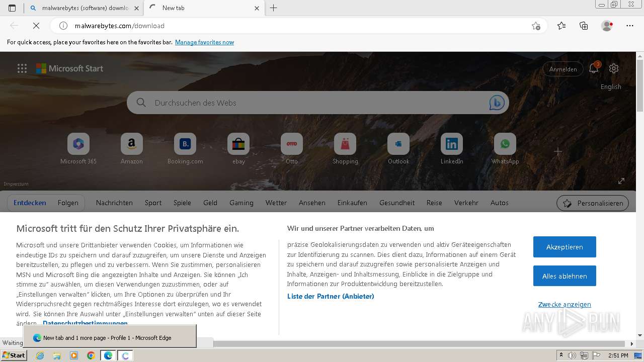Viewport: 644px width, 362px height.
Task: Open the WhatsApp shortcut tile
Action: click(505, 149)
